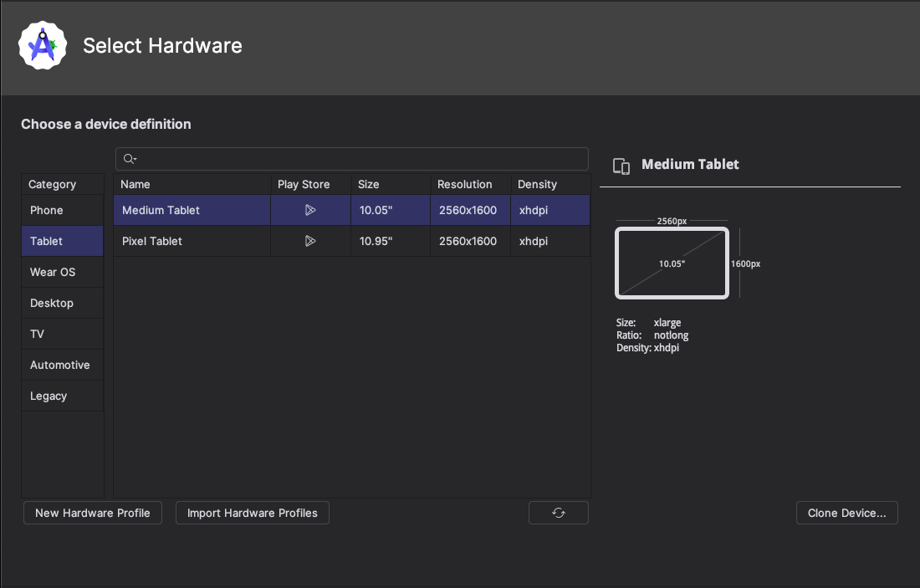Click inside the device search input field

coord(335,158)
